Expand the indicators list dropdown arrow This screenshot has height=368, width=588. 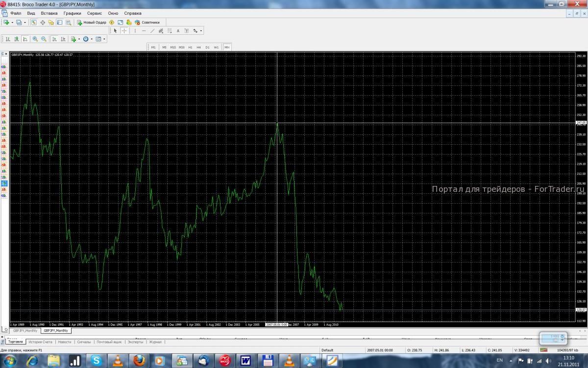(x=79, y=39)
